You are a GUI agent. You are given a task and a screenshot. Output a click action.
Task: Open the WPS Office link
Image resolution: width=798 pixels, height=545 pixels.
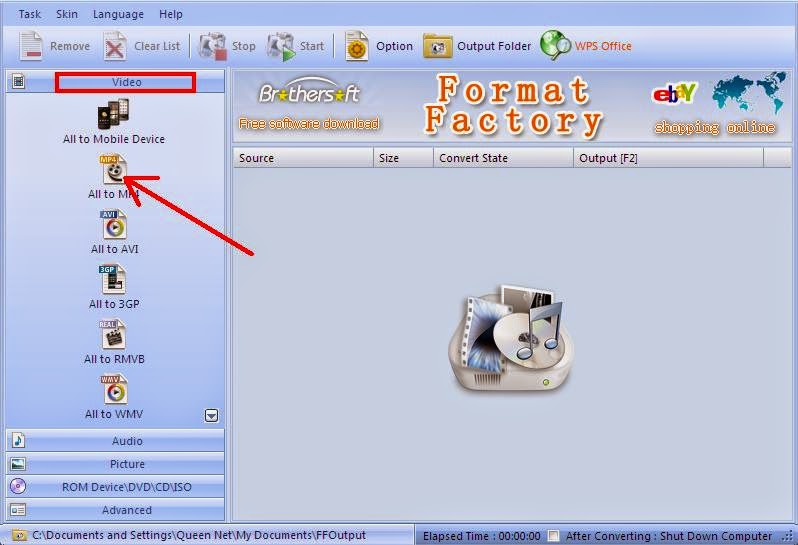point(603,46)
